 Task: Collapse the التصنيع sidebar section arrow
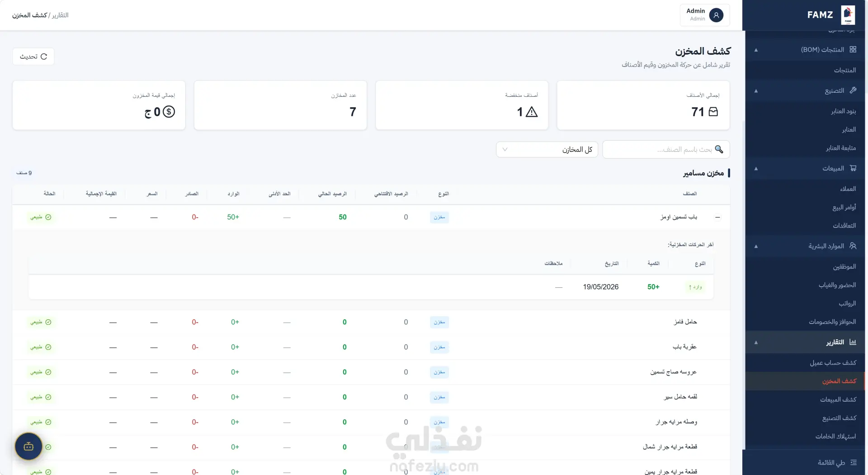pos(756,91)
